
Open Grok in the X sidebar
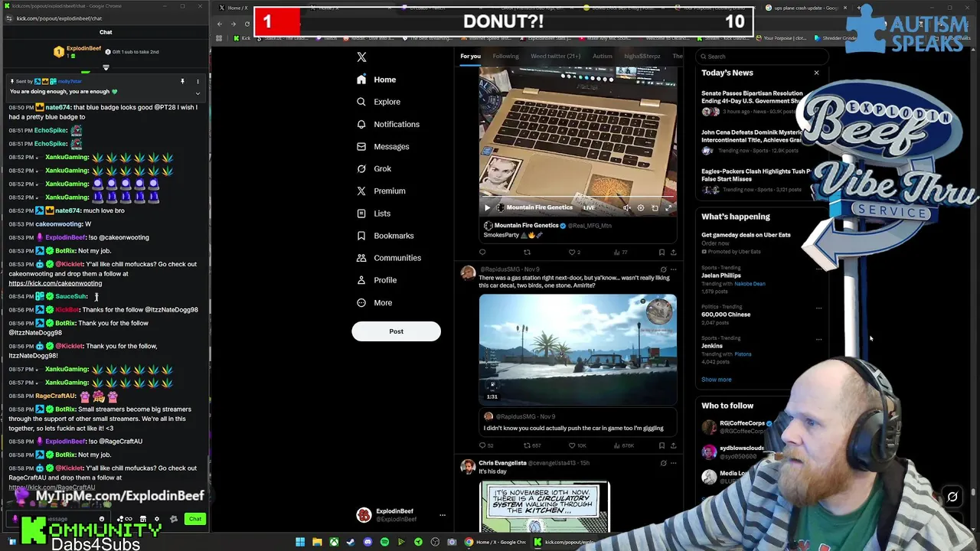click(374, 168)
